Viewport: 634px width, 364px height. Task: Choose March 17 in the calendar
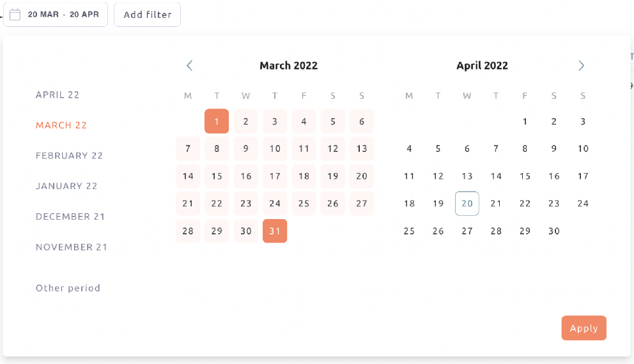[275, 176]
